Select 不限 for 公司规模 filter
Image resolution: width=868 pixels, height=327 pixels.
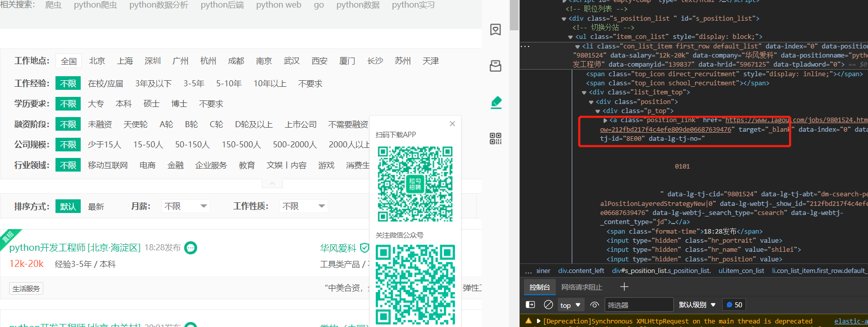[68, 145]
